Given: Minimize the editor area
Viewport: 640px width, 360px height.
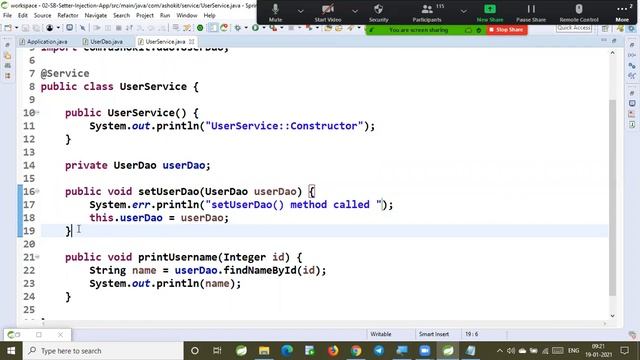Looking at the screenshot, I should pos(604,40).
